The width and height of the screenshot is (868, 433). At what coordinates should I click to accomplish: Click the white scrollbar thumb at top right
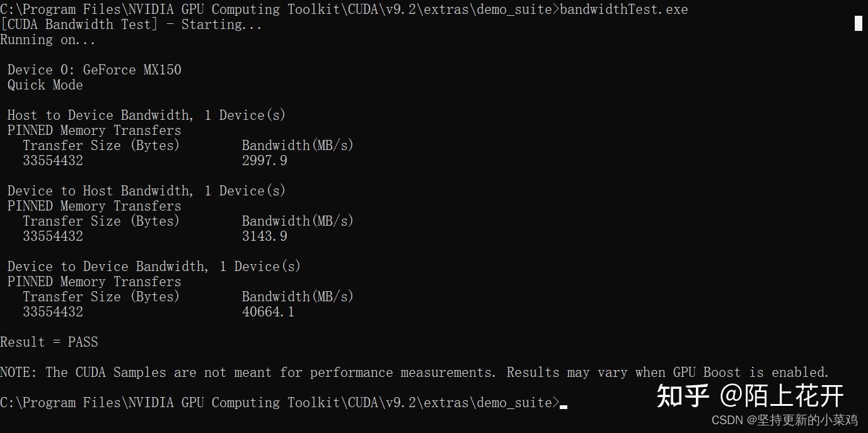click(858, 23)
